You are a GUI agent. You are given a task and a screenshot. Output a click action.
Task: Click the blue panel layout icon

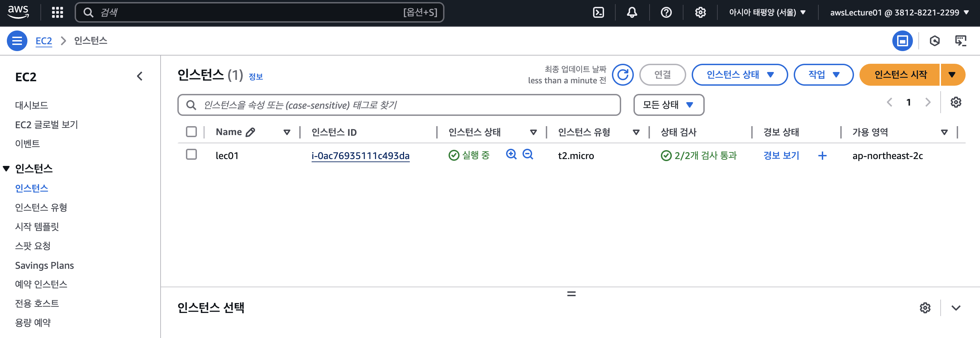(902, 41)
